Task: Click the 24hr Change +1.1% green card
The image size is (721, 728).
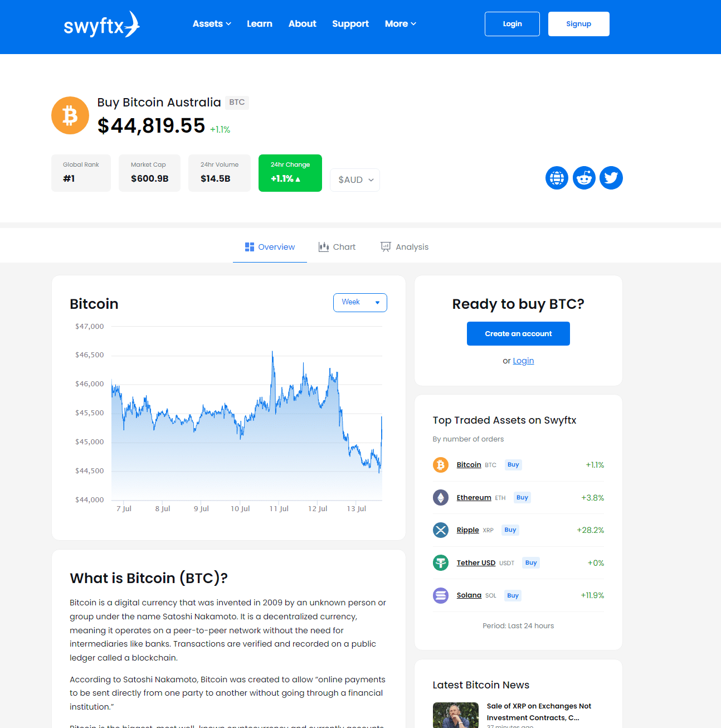Action: click(290, 173)
